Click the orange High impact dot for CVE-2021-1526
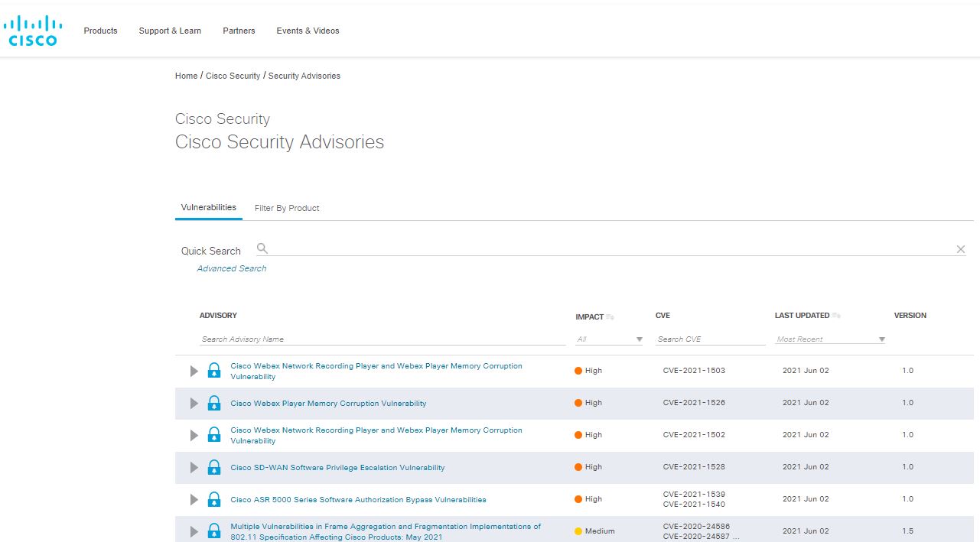The image size is (980, 542). pyautogui.click(x=578, y=403)
